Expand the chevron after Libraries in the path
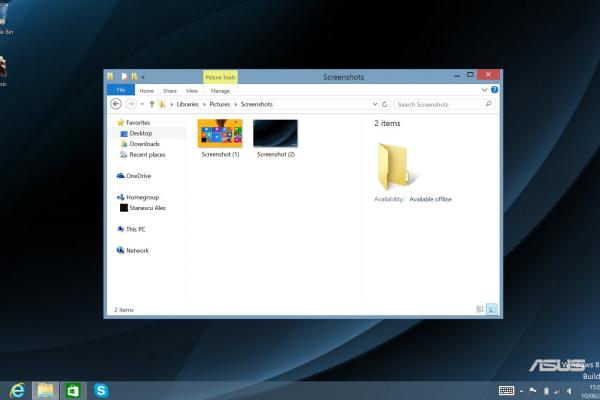This screenshot has width=600, height=400. [204, 104]
